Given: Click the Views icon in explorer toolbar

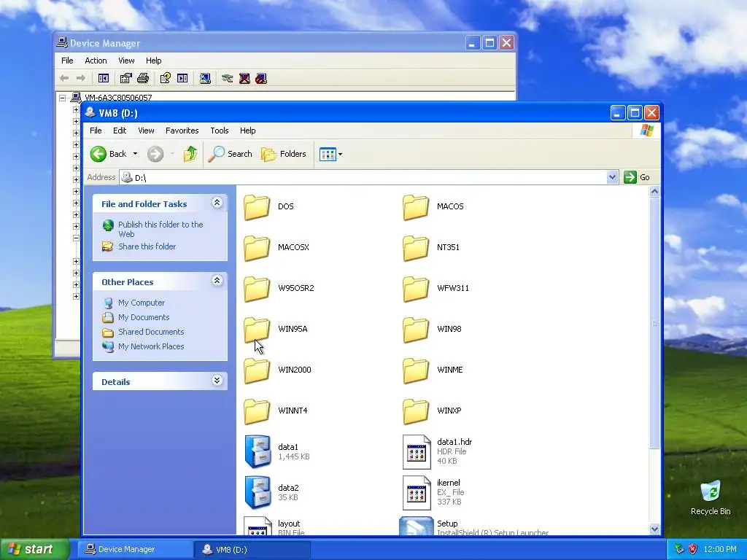Looking at the screenshot, I should coord(328,155).
